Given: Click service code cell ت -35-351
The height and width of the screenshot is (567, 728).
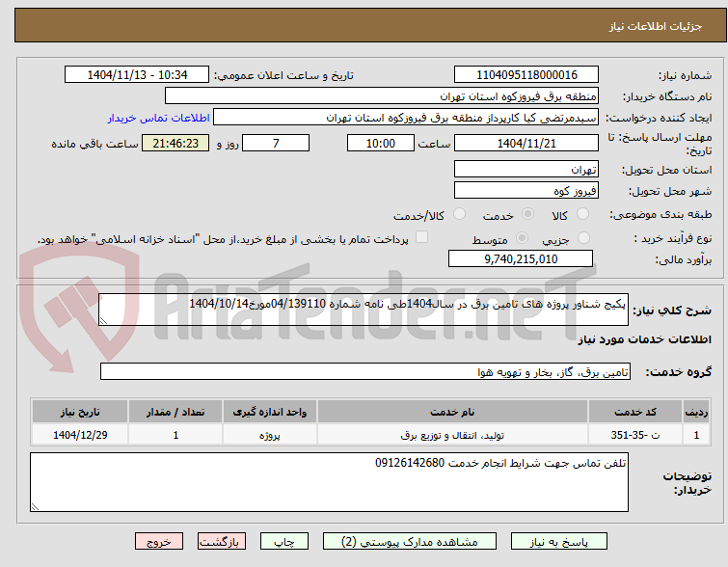Looking at the screenshot, I should pos(635,435).
